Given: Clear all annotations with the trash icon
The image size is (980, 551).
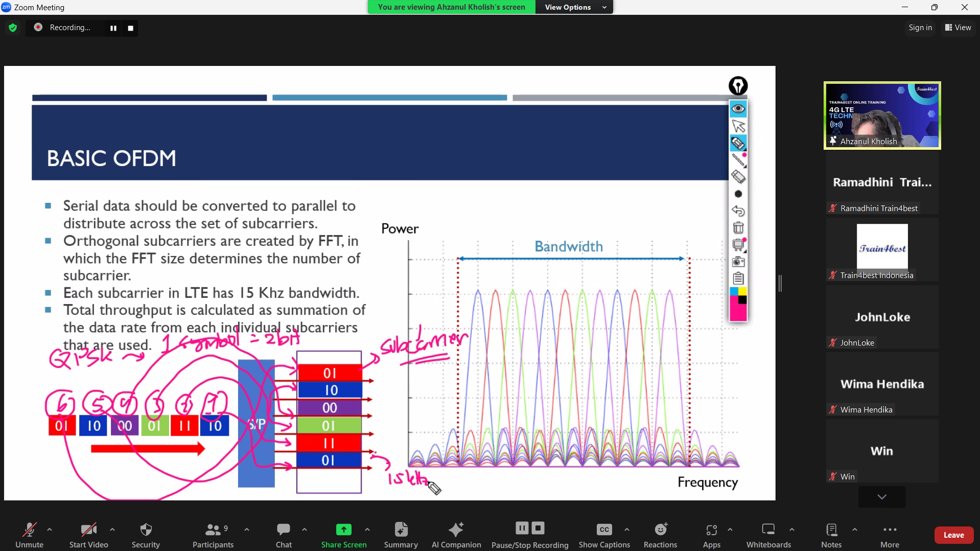Looking at the screenshot, I should (x=738, y=227).
